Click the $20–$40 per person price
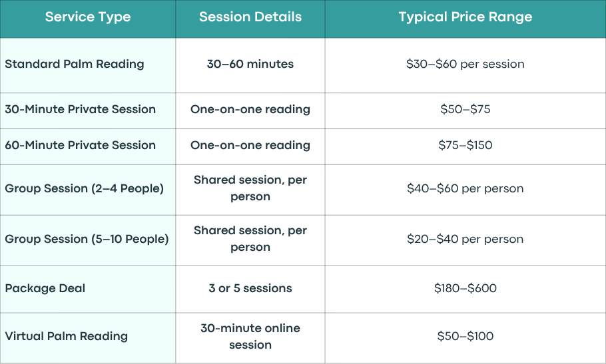This screenshot has height=364, width=606. coord(465,240)
